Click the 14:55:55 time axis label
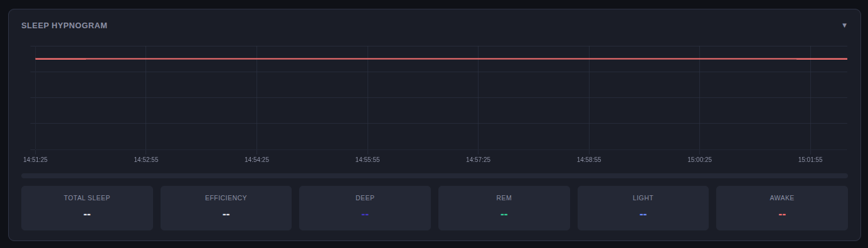Image resolution: width=868 pixels, height=248 pixels. pyautogui.click(x=368, y=160)
